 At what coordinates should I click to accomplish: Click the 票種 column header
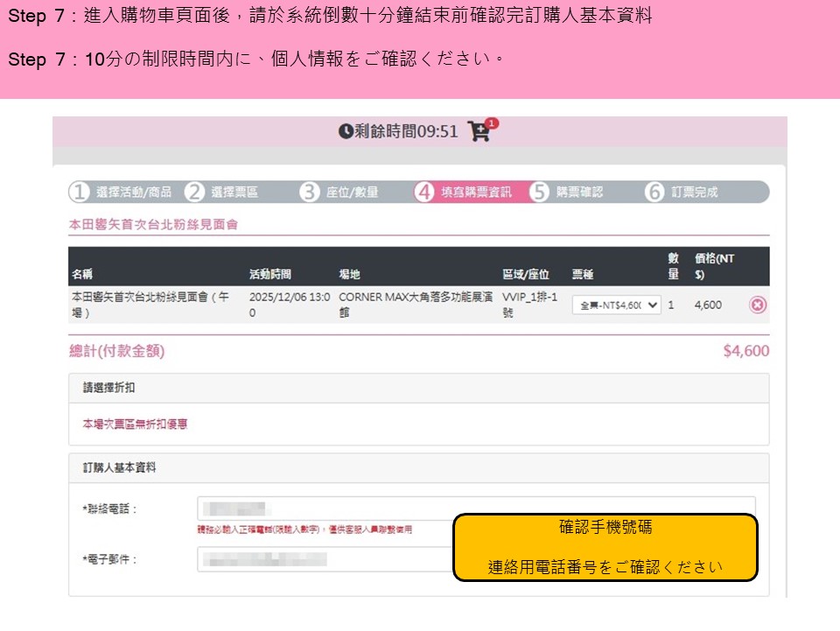(x=584, y=273)
